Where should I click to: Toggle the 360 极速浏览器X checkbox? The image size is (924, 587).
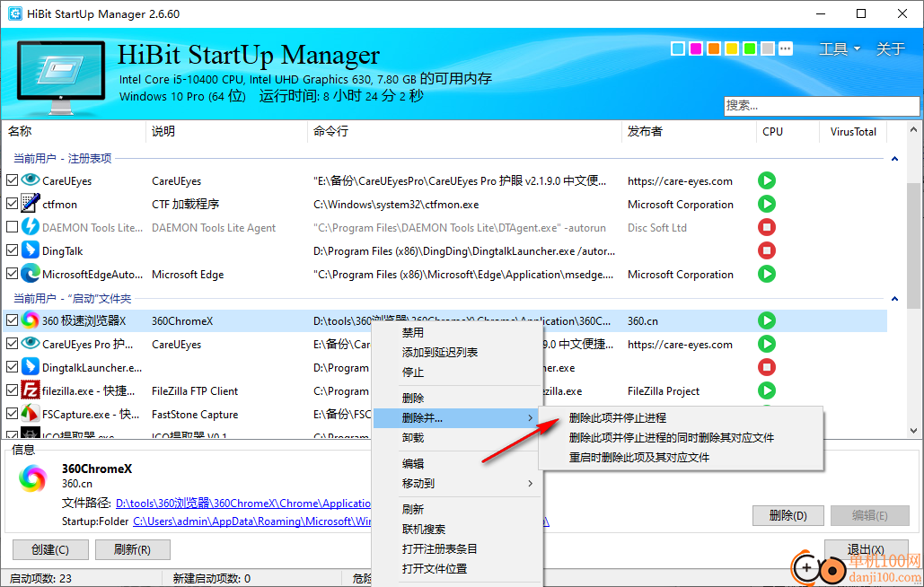12,320
